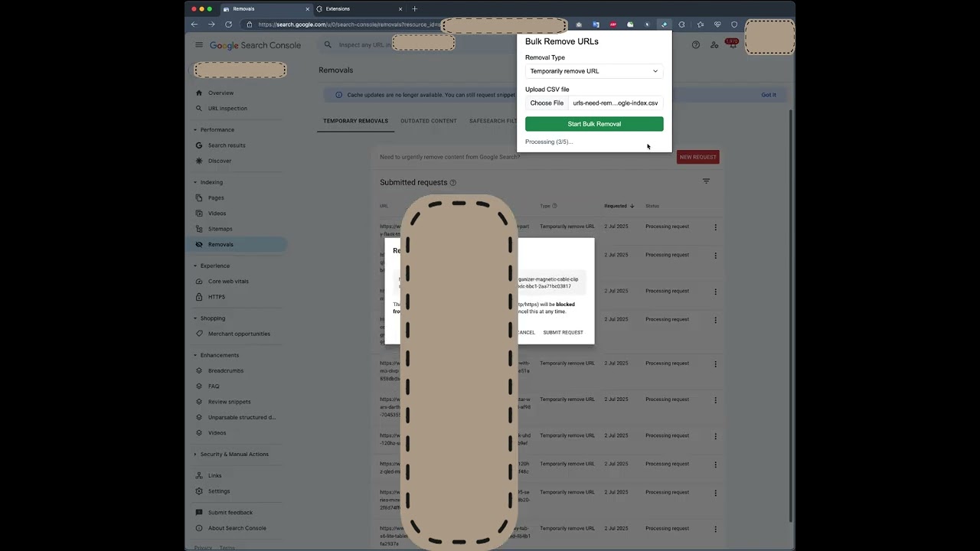The width and height of the screenshot is (980, 551).
Task: Open the Removal Type dropdown
Action: pyautogui.click(x=594, y=71)
